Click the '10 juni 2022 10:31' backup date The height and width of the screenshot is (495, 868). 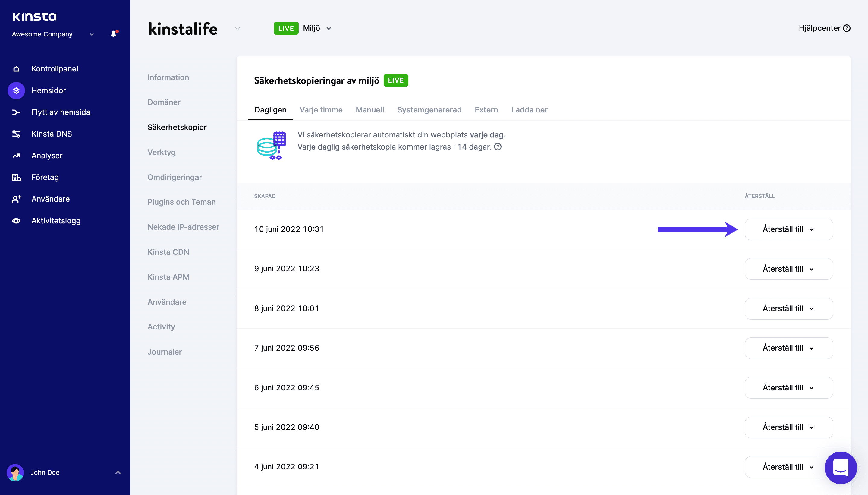[289, 229]
